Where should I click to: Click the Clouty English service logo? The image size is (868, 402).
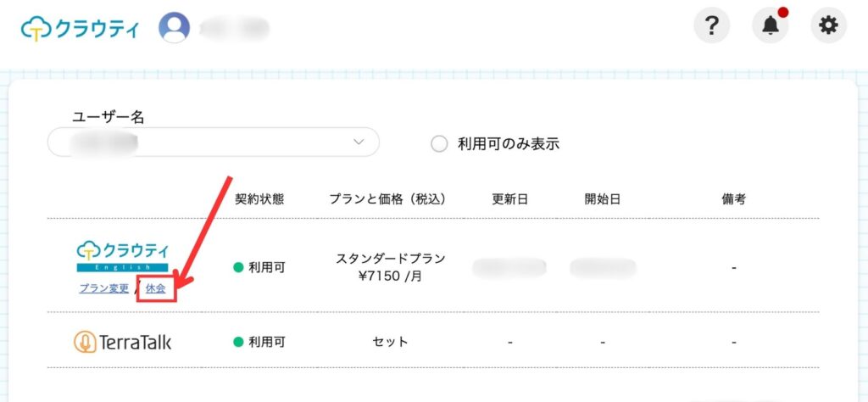tap(122, 256)
